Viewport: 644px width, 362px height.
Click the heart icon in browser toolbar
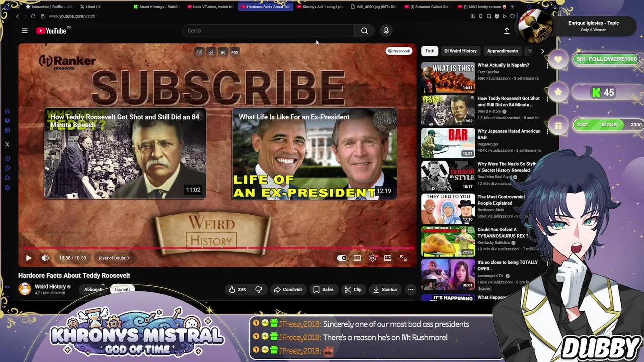click(512, 16)
